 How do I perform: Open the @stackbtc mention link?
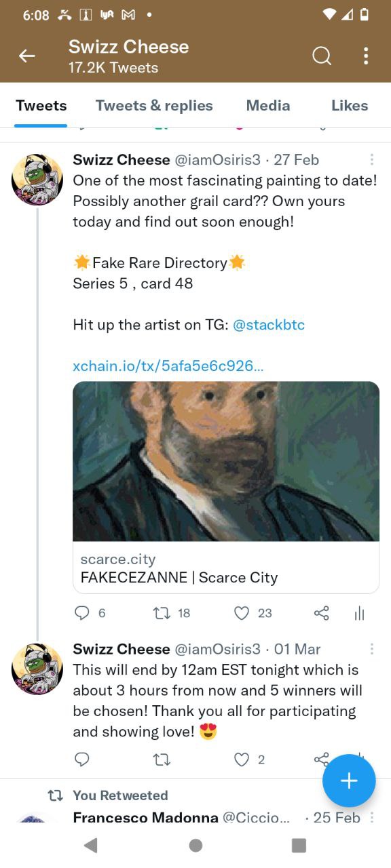pyautogui.click(x=269, y=325)
